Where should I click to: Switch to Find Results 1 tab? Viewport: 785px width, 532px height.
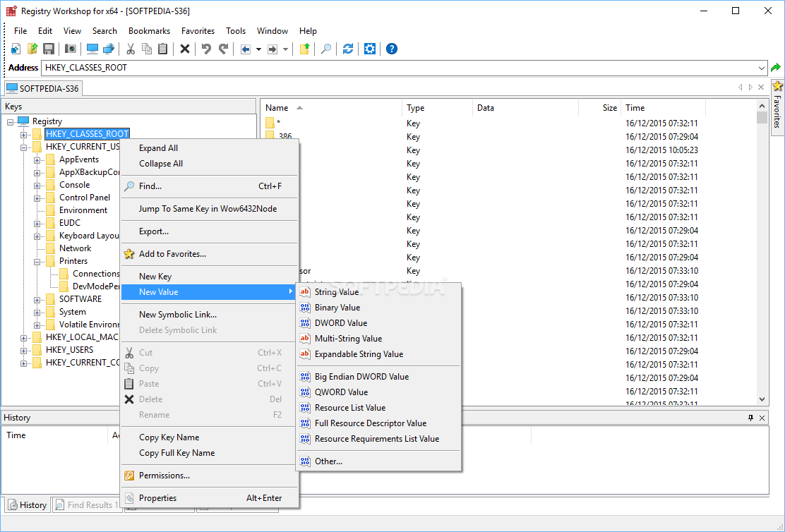pyautogui.click(x=87, y=505)
